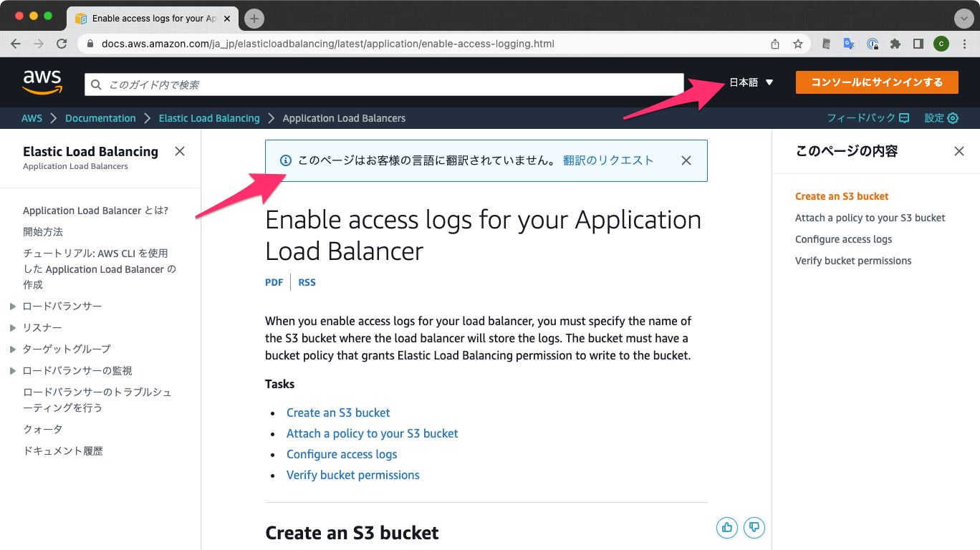Viewport: 980px width, 550px height.
Task: Open the share page icon in address bar
Action: point(775,44)
